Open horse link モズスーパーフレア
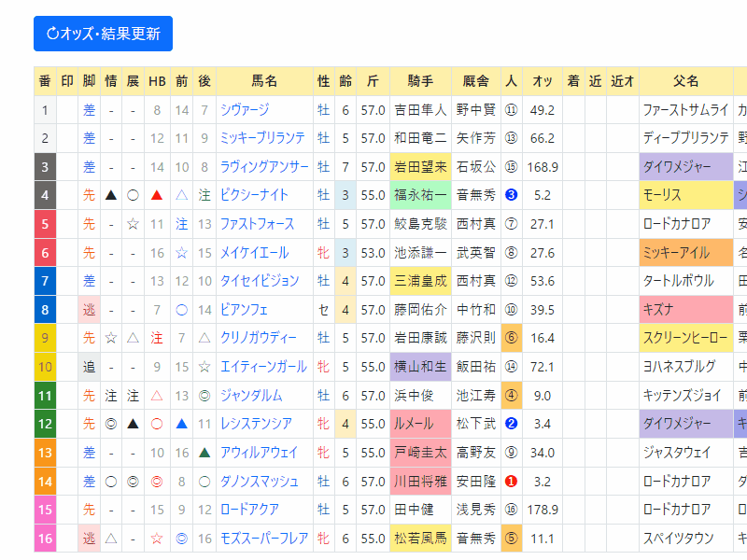This screenshot has height=560, width=747. click(264, 539)
